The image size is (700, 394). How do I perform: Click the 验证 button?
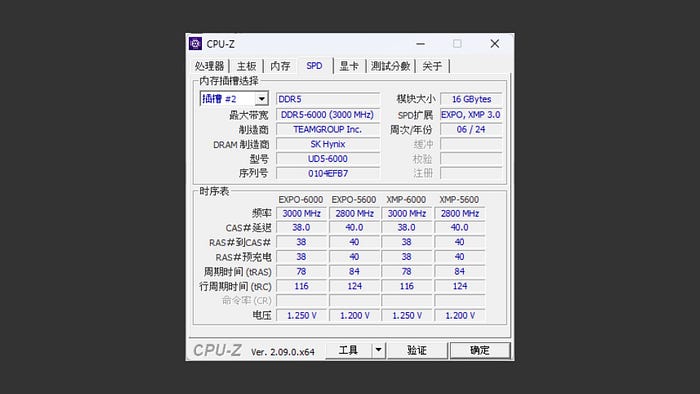(x=417, y=350)
